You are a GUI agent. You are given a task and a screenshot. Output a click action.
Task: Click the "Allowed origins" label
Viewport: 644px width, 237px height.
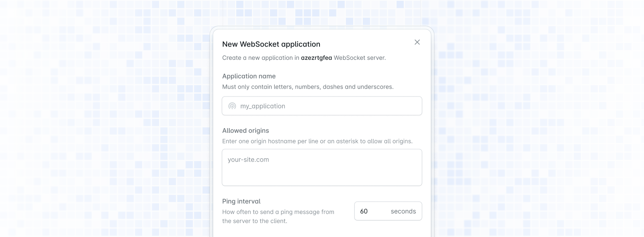[x=245, y=130]
